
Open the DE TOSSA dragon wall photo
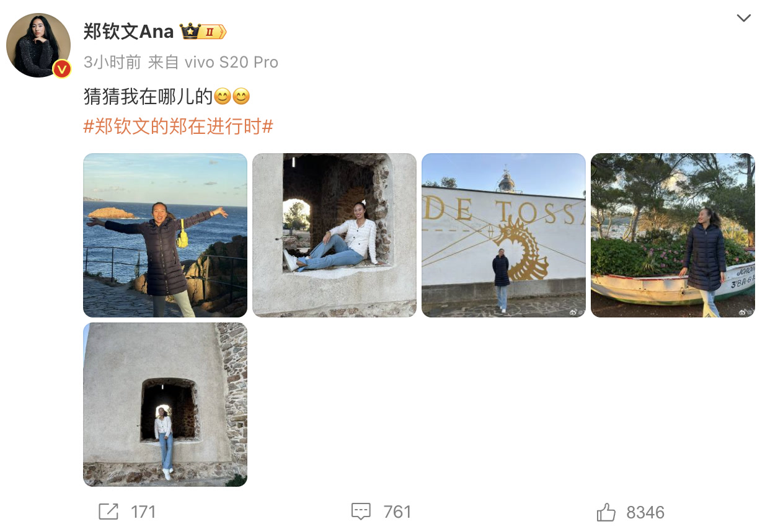coord(503,236)
